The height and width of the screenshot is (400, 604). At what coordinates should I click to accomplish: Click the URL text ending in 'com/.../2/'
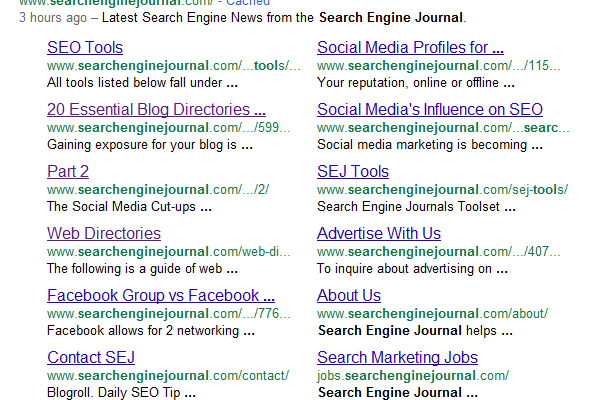pyautogui.click(x=158, y=190)
